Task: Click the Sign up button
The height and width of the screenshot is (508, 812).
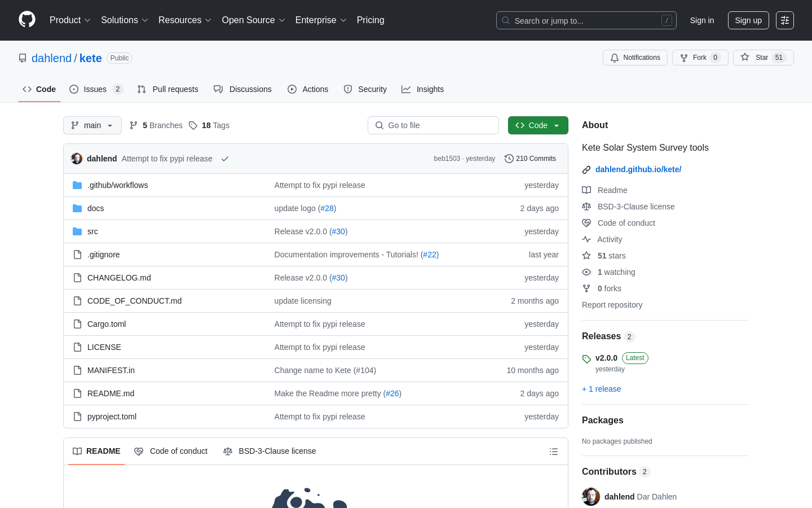Action: coord(748,20)
